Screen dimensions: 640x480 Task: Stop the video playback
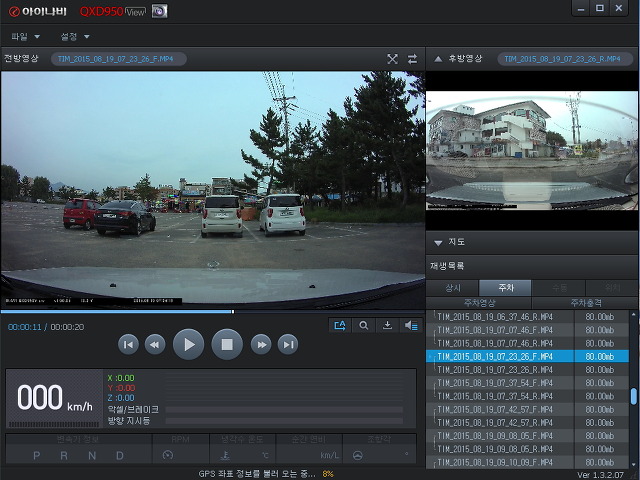pos(227,345)
